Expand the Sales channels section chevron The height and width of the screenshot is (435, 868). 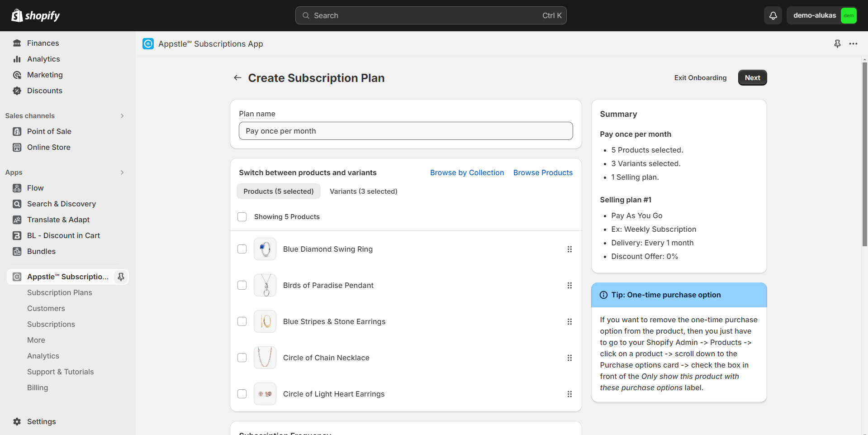(x=122, y=116)
